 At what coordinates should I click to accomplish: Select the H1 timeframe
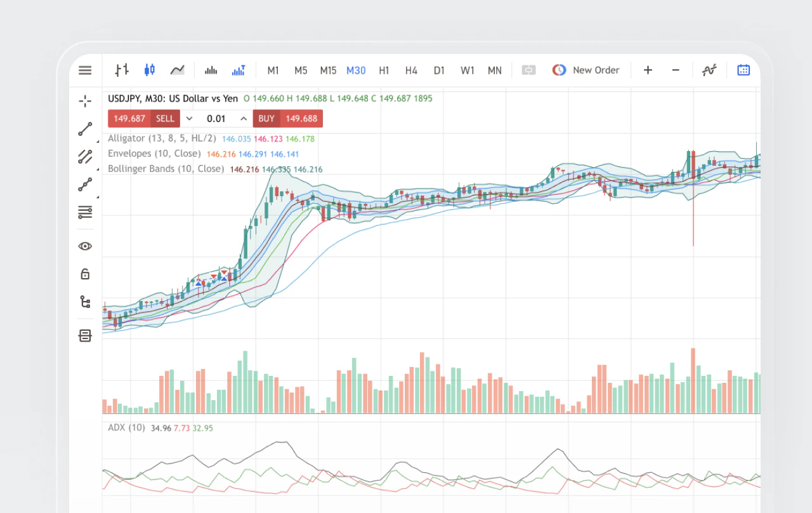point(384,70)
